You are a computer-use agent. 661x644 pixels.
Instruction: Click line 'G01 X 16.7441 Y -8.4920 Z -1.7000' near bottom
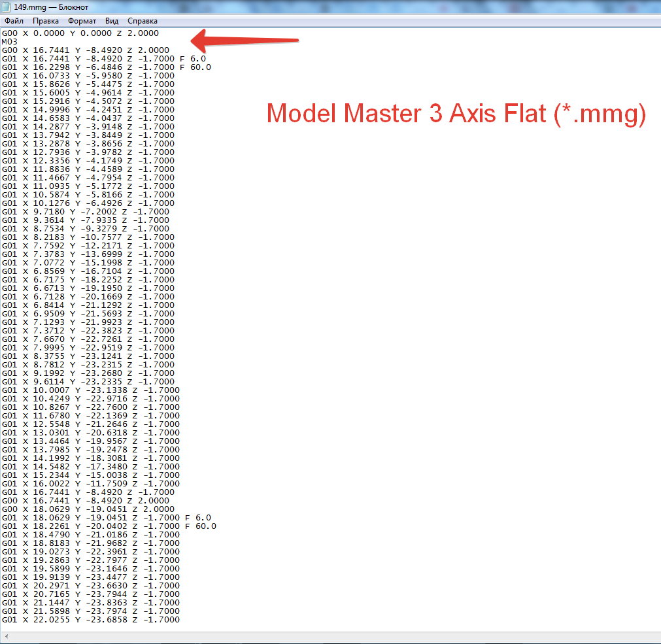(x=88, y=492)
